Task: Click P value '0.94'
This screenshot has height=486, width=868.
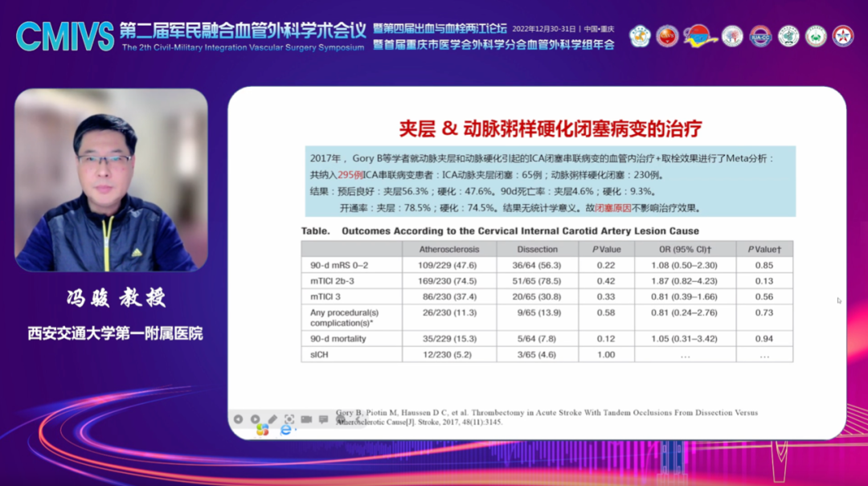Action: (764, 339)
